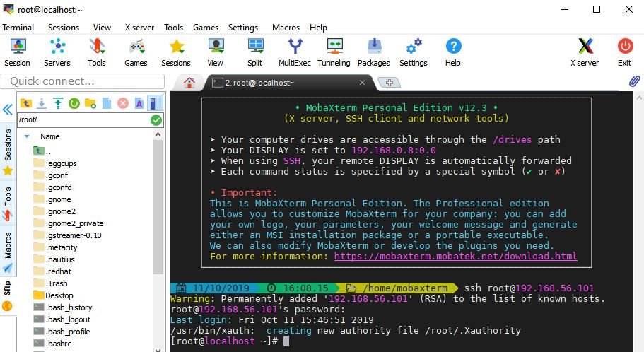Open a new tab with plus button

(x=390, y=83)
